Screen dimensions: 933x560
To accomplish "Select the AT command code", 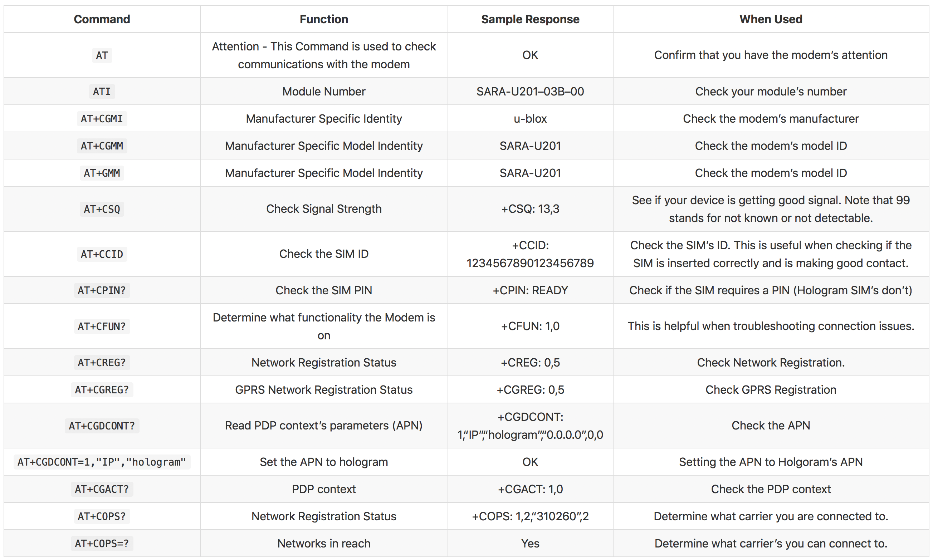I will coord(102,55).
